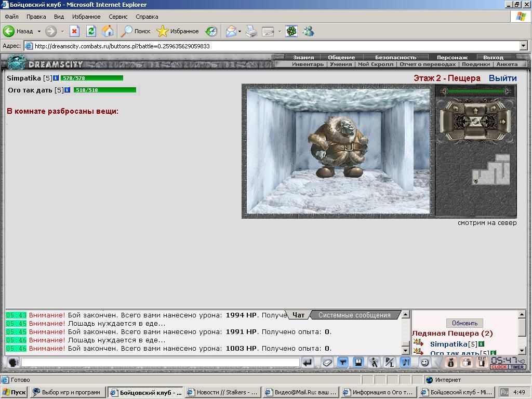Click the green movement stamina bar
The image size is (532, 399).
tap(476, 91)
